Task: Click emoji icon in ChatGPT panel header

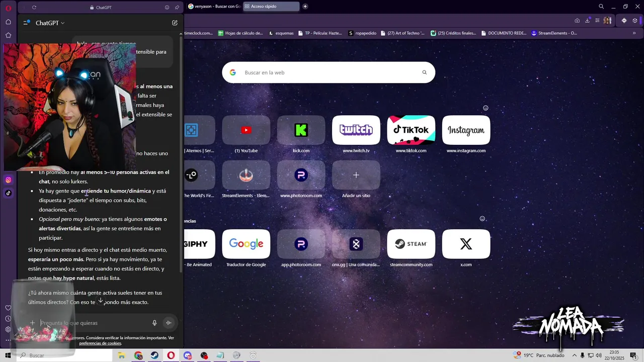Action: [x=167, y=8]
